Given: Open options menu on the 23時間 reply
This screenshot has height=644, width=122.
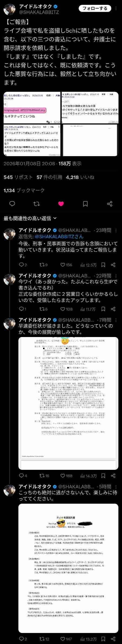Looking at the screenshot, I should 116,230.
